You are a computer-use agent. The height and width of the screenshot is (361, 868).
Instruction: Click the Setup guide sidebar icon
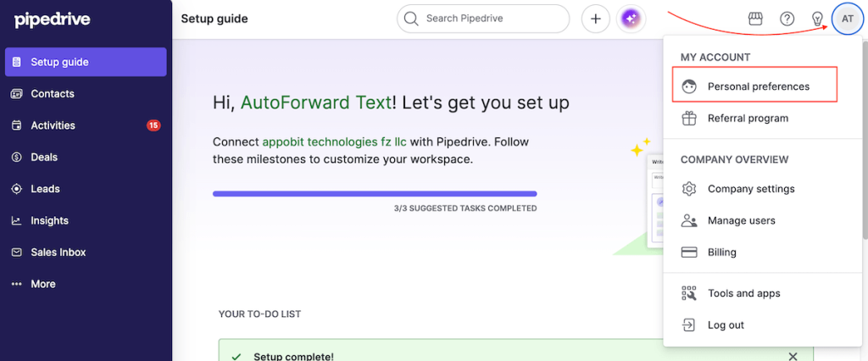click(17, 62)
